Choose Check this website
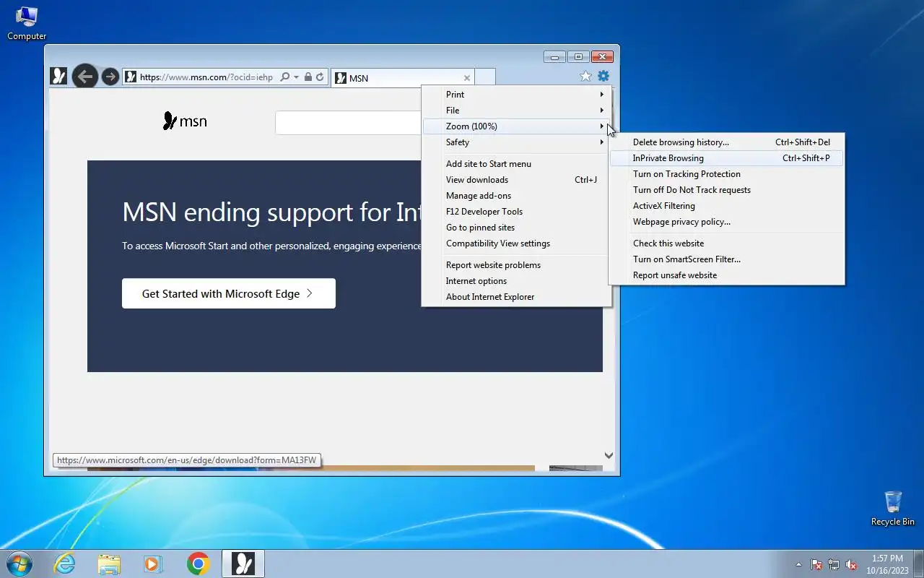Screen dimensions: 924x578 click(726, 243)
